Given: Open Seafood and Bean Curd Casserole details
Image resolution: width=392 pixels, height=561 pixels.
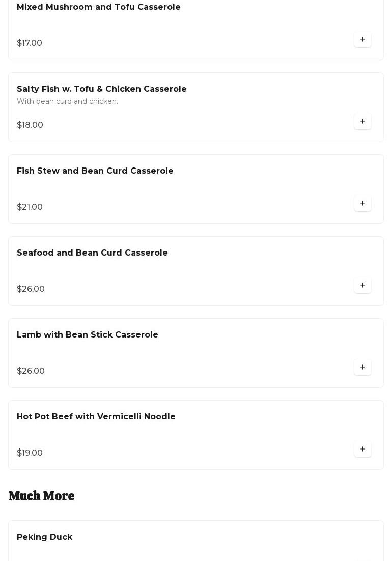Looking at the screenshot, I should click(92, 253).
